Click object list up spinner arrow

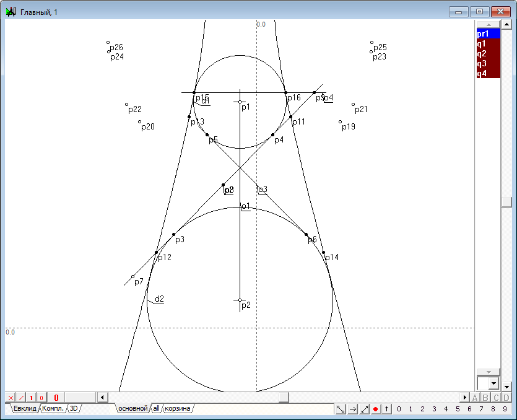[x=489, y=24]
